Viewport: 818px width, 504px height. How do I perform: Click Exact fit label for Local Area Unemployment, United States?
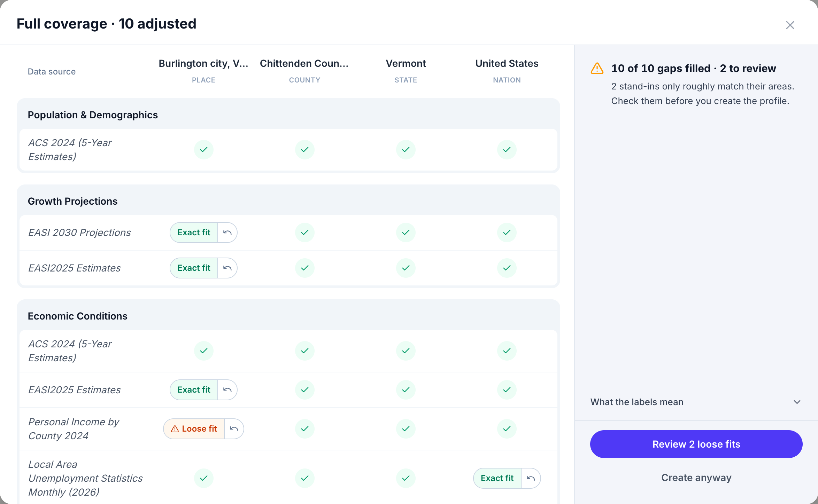click(497, 478)
